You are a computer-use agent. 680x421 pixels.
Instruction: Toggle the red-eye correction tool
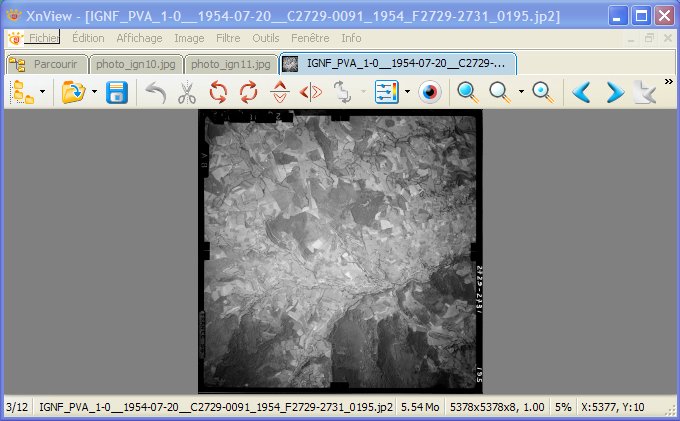click(430, 93)
